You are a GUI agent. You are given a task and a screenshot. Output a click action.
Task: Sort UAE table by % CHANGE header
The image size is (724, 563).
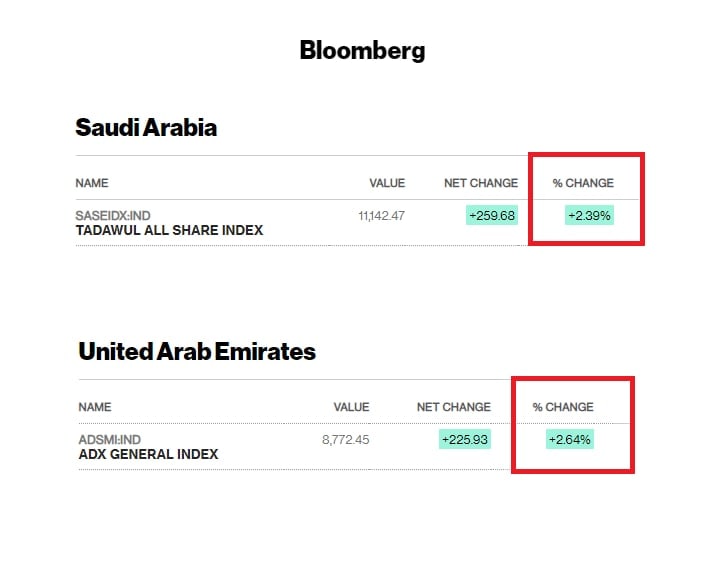click(563, 407)
